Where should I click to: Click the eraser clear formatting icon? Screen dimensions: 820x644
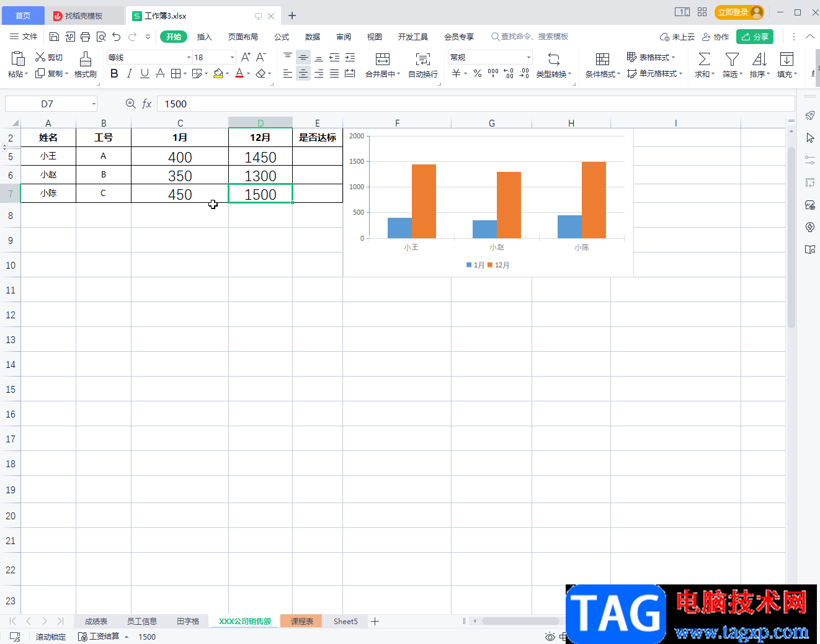pos(261,74)
